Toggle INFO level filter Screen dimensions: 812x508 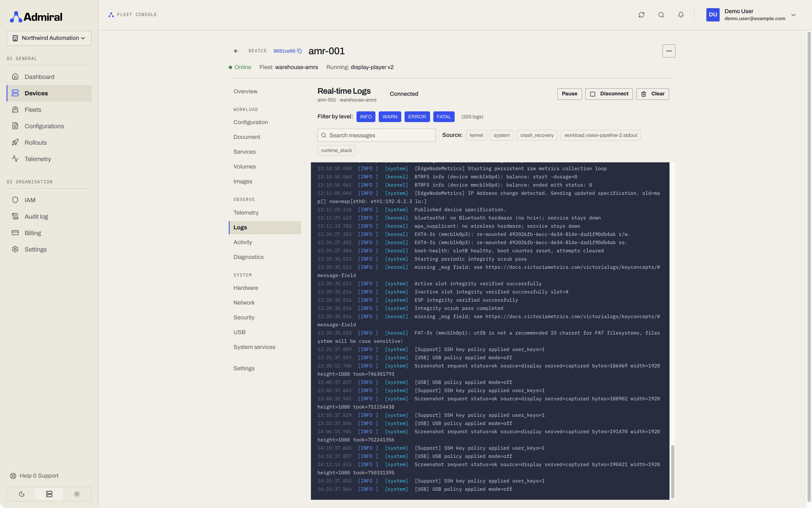pyautogui.click(x=366, y=117)
